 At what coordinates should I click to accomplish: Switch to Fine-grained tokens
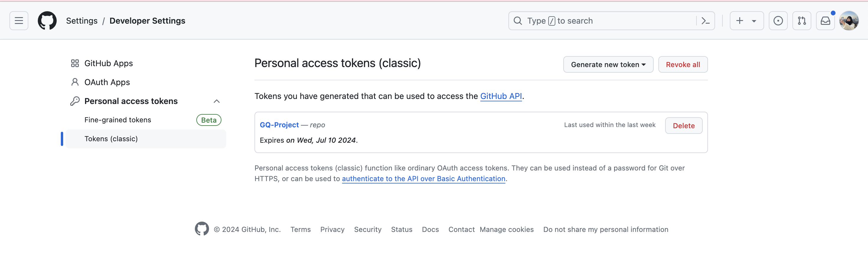pyautogui.click(x=118, y=120)
